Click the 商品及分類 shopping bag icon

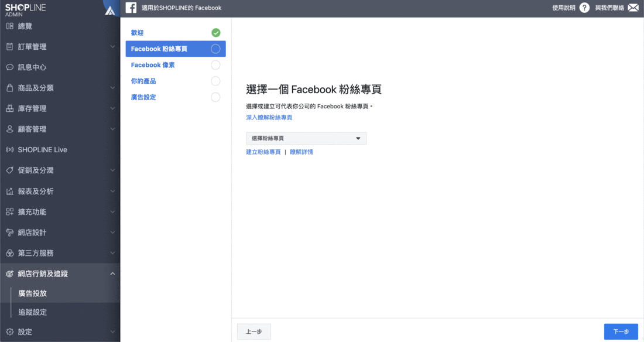coord(10,88)
